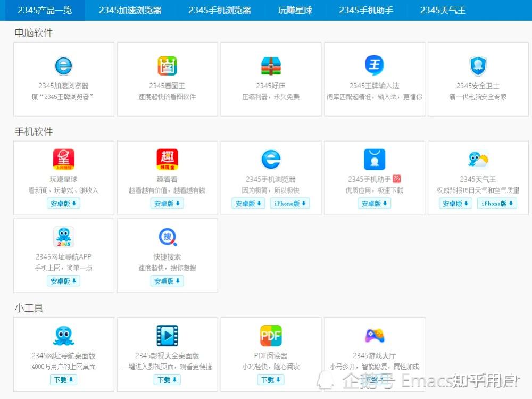
Task: Click the 小工具 section heading
Action: [29, 308]
